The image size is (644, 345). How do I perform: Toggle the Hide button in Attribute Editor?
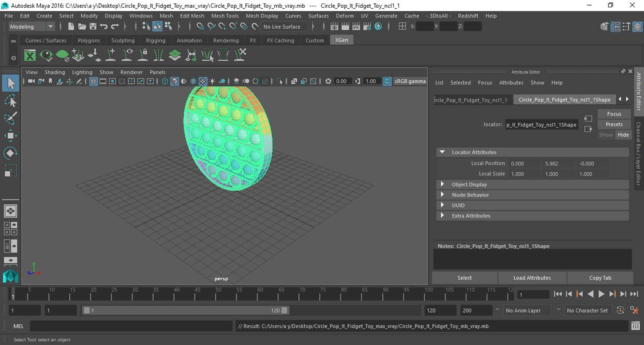[x=623, y=135]
